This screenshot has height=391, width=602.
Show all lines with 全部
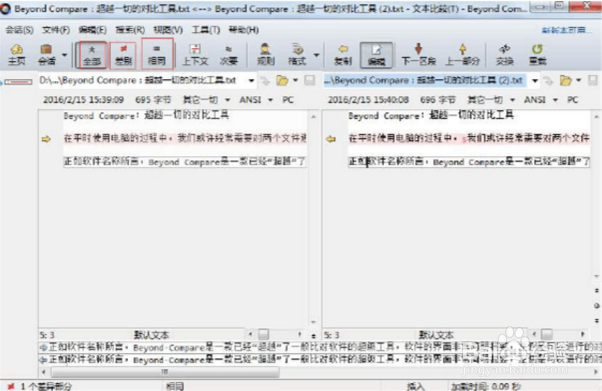[x=92, y=55]
